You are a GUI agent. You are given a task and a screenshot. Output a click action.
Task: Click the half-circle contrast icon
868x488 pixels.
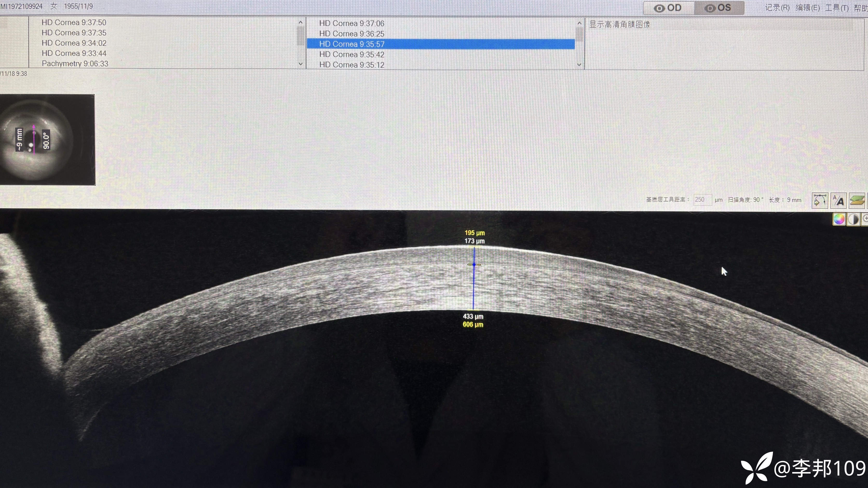853,219
